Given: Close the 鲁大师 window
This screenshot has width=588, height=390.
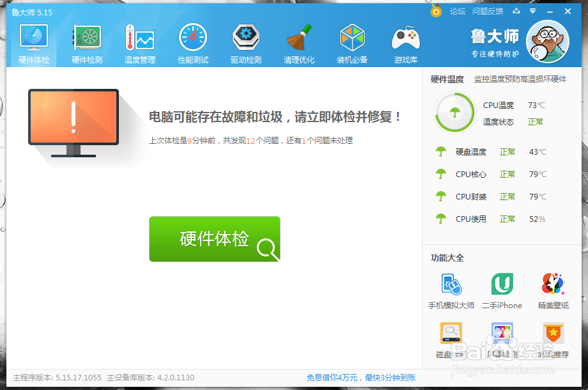Looking at the screenshot, I should [x=568, y=12].
